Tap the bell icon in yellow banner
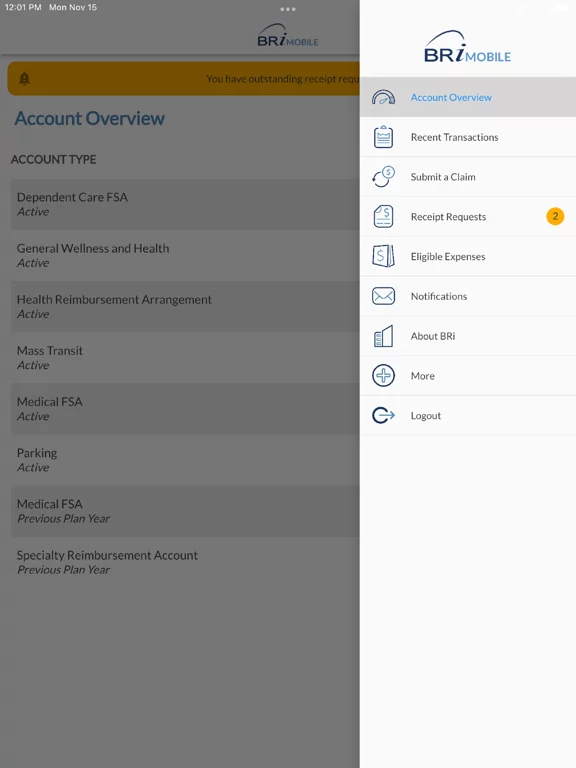Screen dimensions: 576x768 [x=24, y=78]
